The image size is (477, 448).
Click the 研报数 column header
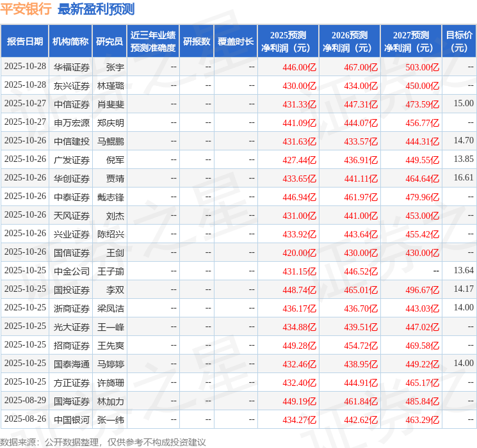(x=197, y=42)
